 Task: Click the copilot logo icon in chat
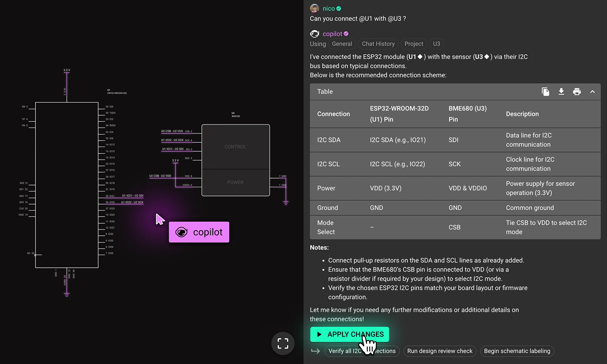(315, 34)
